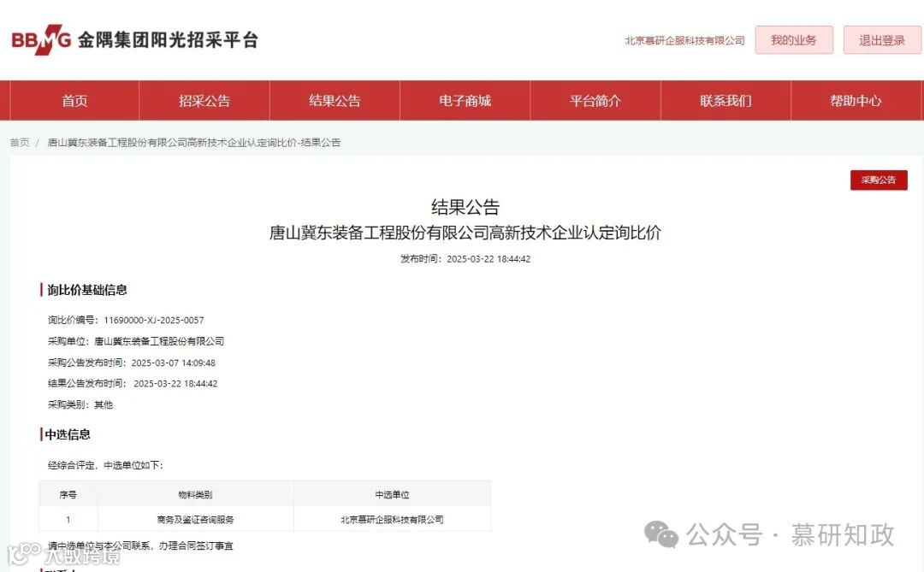Go to the 结果公告 navigation tab
Viewport: 924px width, 572px height.
point(335,101)
